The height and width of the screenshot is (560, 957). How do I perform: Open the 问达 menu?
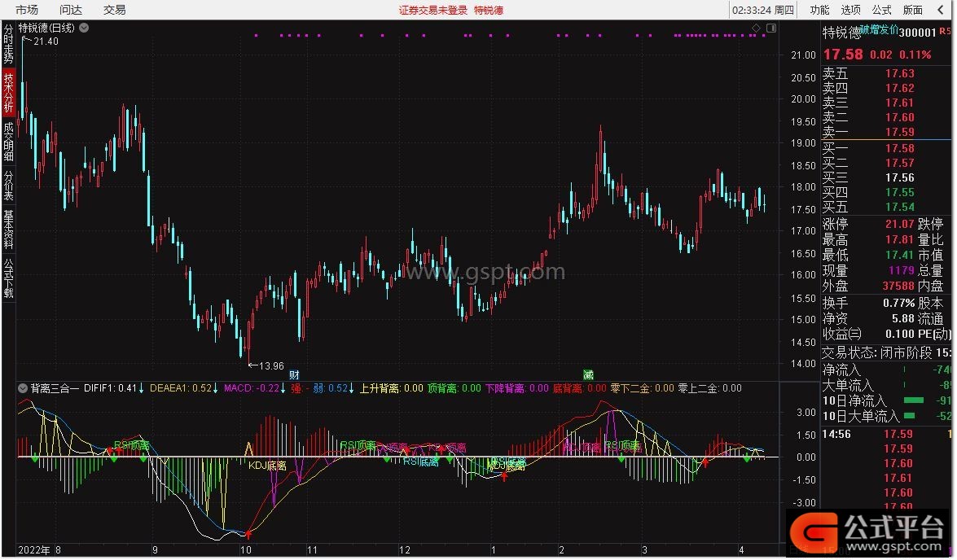[x=71, y=10]
